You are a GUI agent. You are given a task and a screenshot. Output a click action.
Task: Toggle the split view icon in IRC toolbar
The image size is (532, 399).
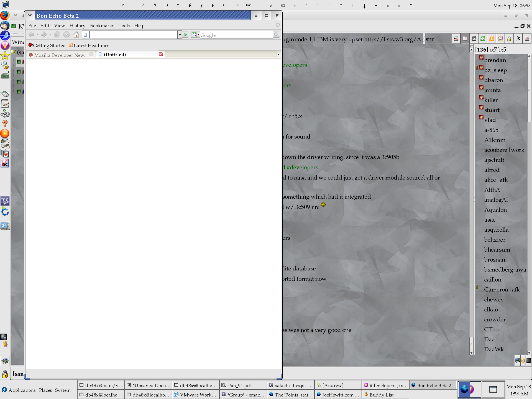[456, 39]
